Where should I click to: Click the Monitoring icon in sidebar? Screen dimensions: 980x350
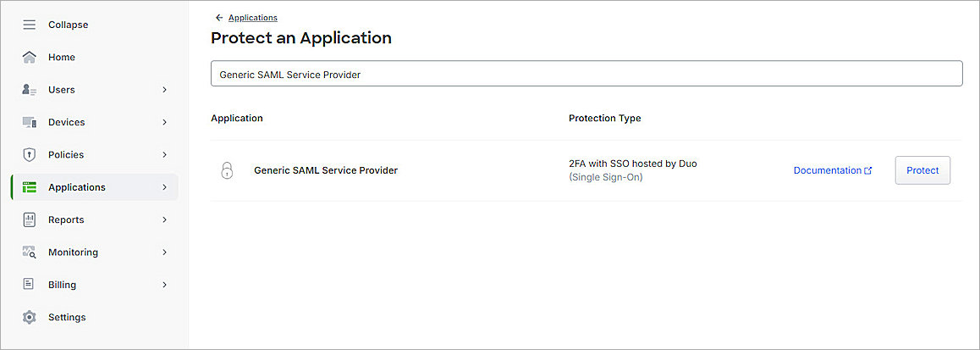pyautogui.click(x=30, y=253)
